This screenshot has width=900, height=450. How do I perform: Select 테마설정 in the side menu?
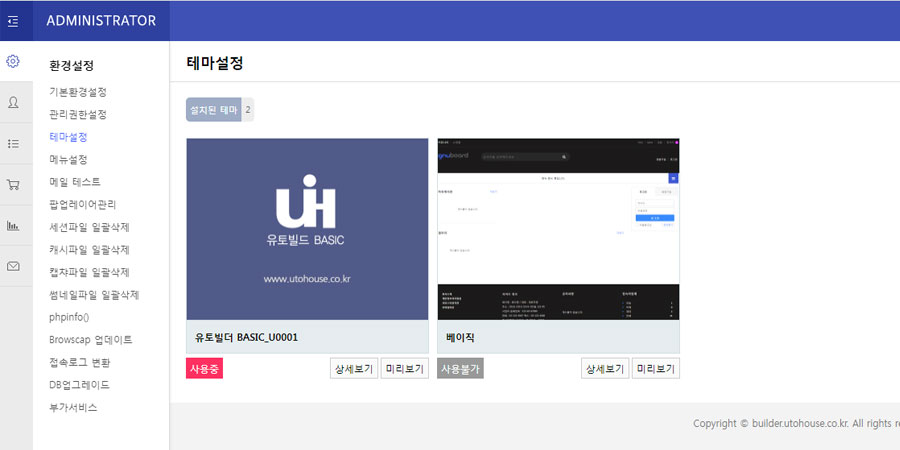[68, 137]
